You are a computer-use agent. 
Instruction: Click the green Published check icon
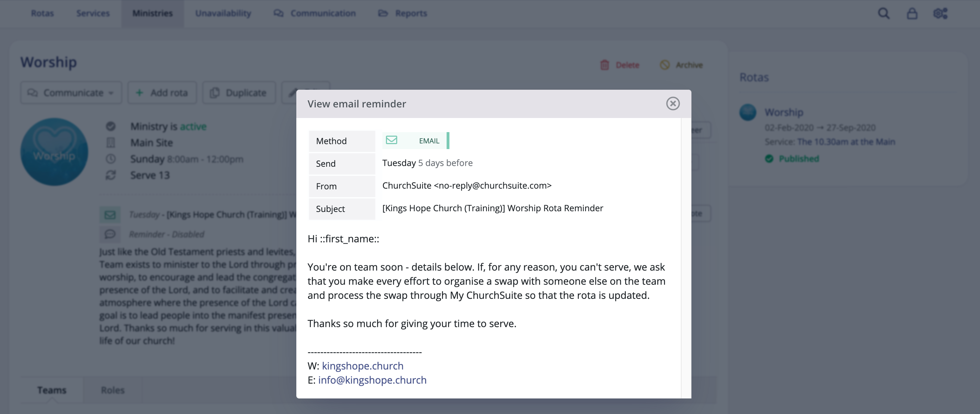(770, 159)
